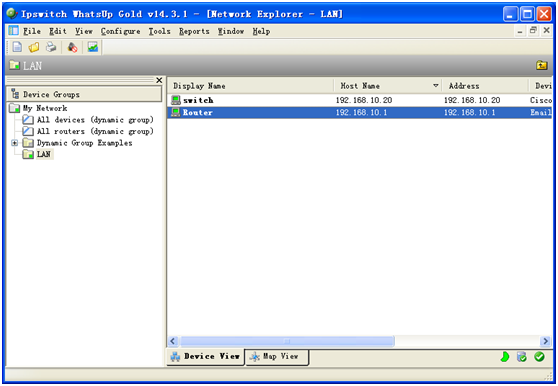The image size is (558, 386).
Task: Expand the Dynamic Group Examples folder
Action: [15, 143]
